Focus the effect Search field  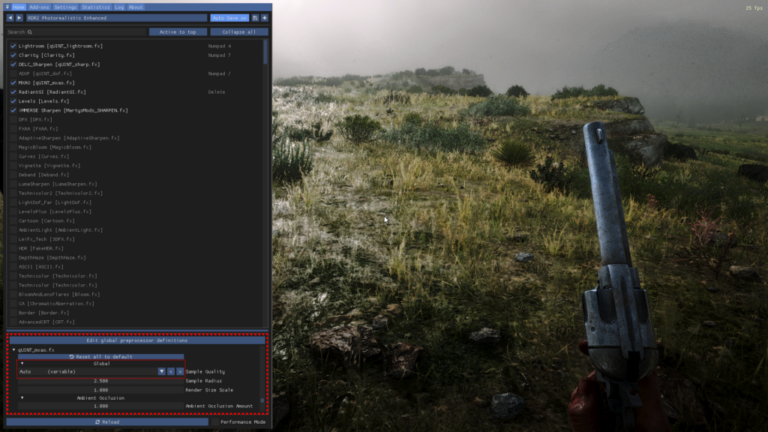click(77, 32)
